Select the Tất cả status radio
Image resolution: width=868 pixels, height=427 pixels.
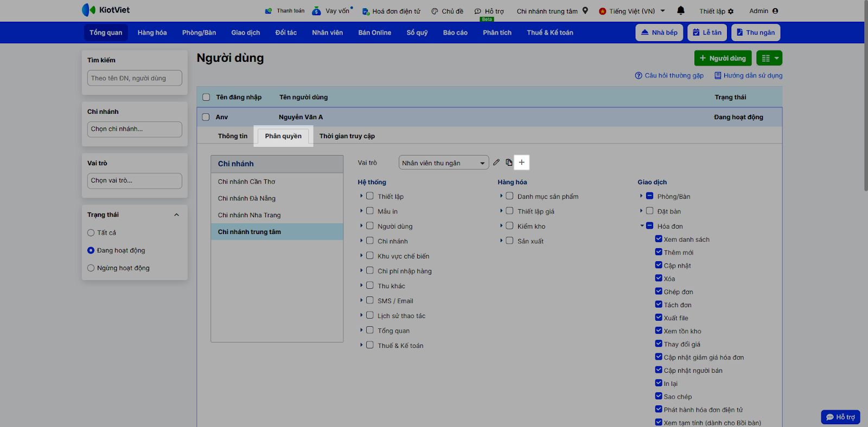click(x=91, y=233)
